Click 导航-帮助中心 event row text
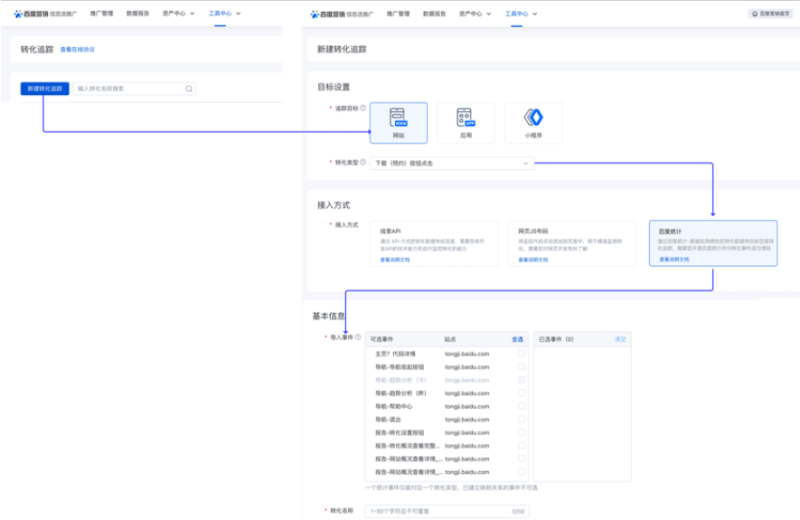This screenshot has height=520, width=800. (x=394, y=406)
